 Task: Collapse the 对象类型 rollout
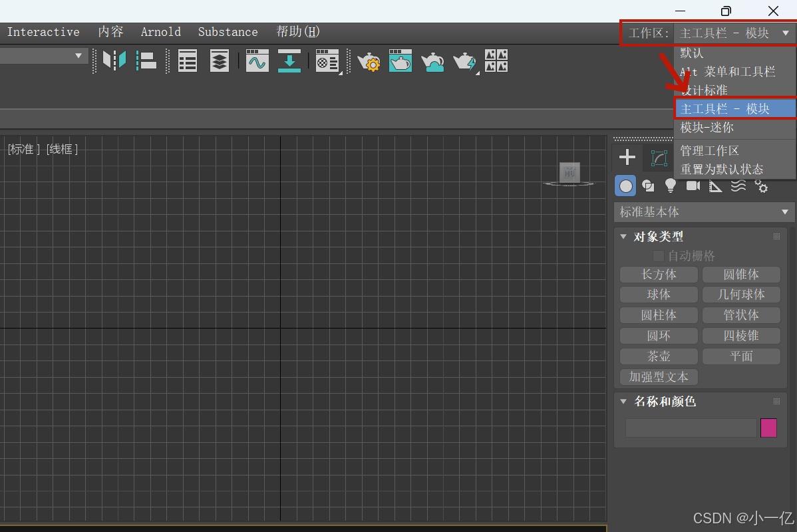pyautogui.click(x=623, y=237)
